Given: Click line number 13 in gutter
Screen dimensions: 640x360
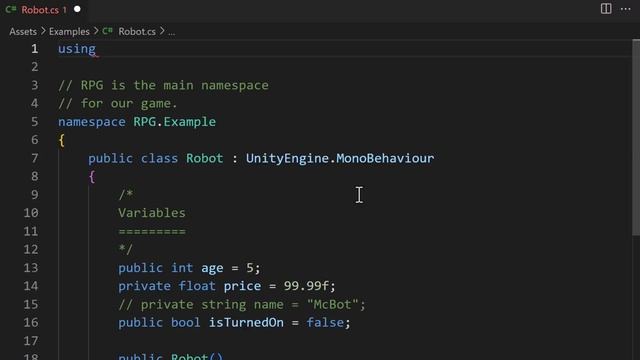Looking at the screenshot, I should (x=31, y=268).
